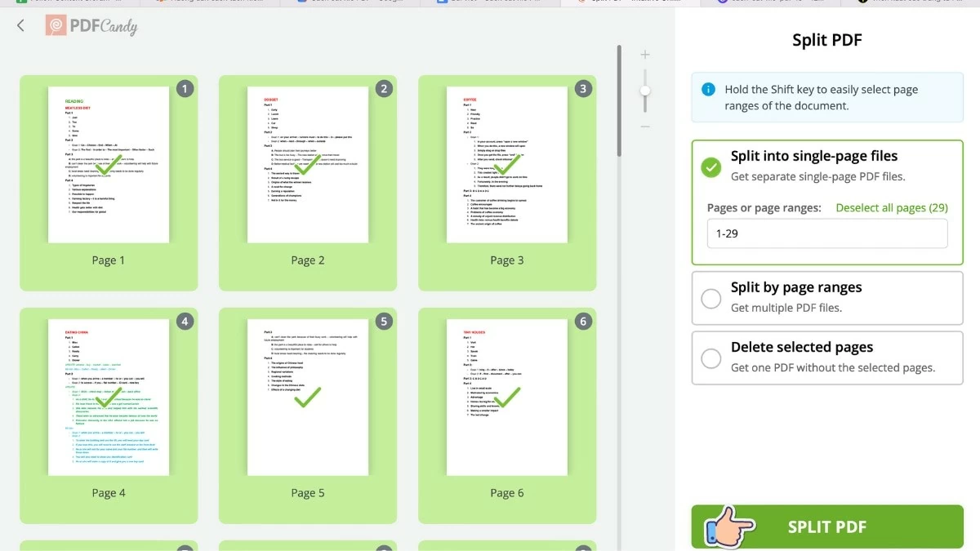Select the Split by page ranges option
Image resolution: width=980 pixels, height=551 pixels.
click(x=710, y=297)
